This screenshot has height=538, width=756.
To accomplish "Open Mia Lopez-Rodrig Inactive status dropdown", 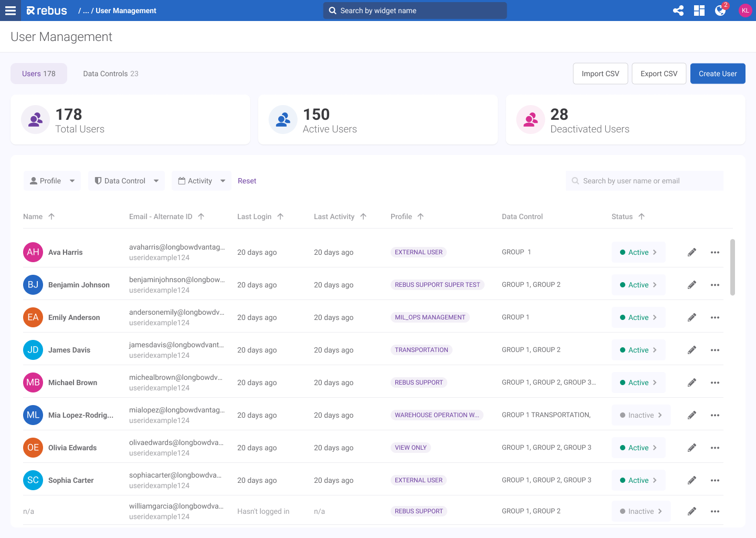I will click(641, 415).
